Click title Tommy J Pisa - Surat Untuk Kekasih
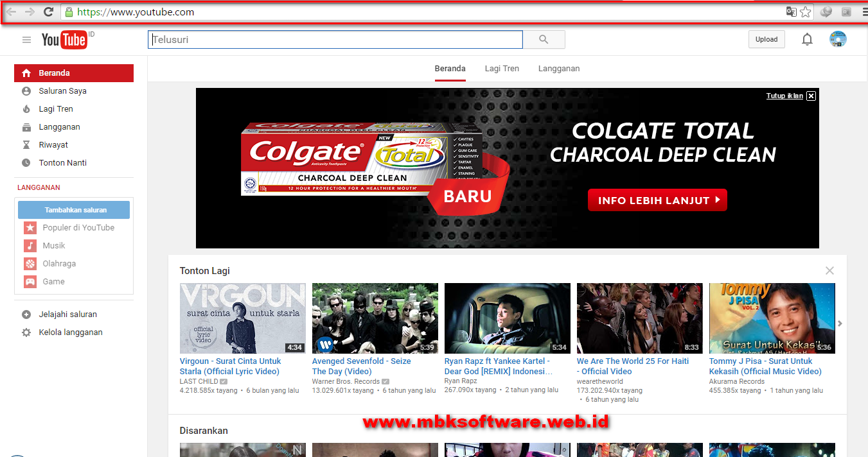This screenshot has height=457, width=868. pos(765,366)
